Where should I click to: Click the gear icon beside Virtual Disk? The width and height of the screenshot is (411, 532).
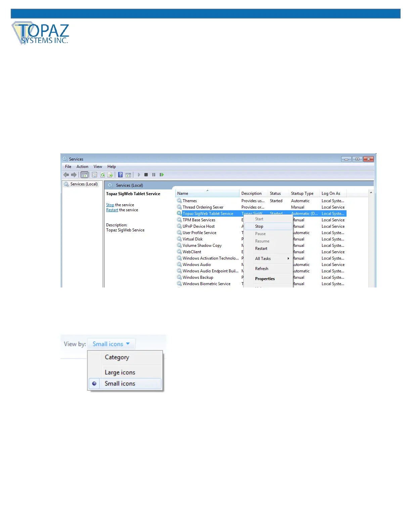point(179,239)
